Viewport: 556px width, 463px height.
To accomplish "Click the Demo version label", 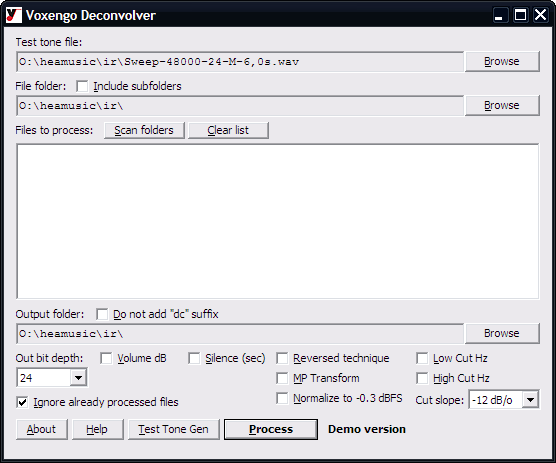I will tap(367, 429).
